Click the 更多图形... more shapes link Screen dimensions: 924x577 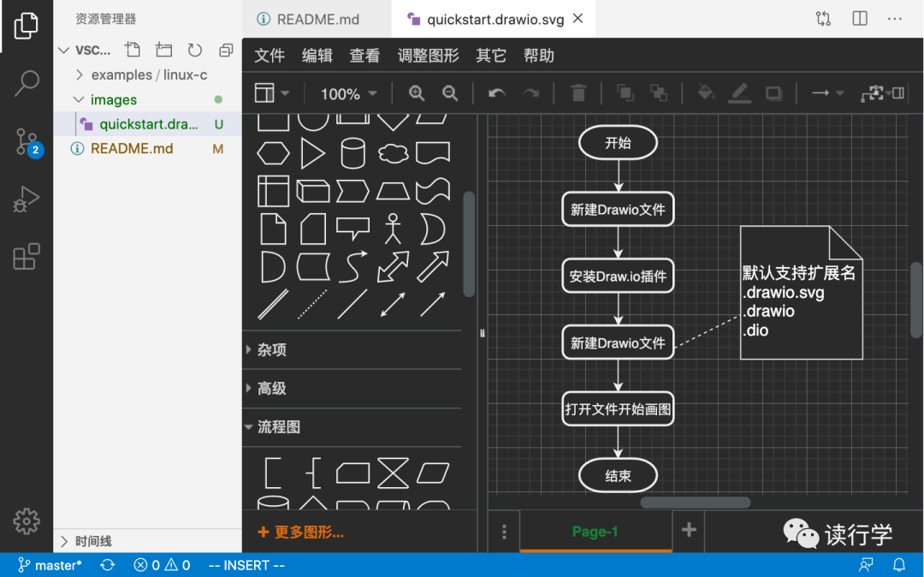[300, 532]
